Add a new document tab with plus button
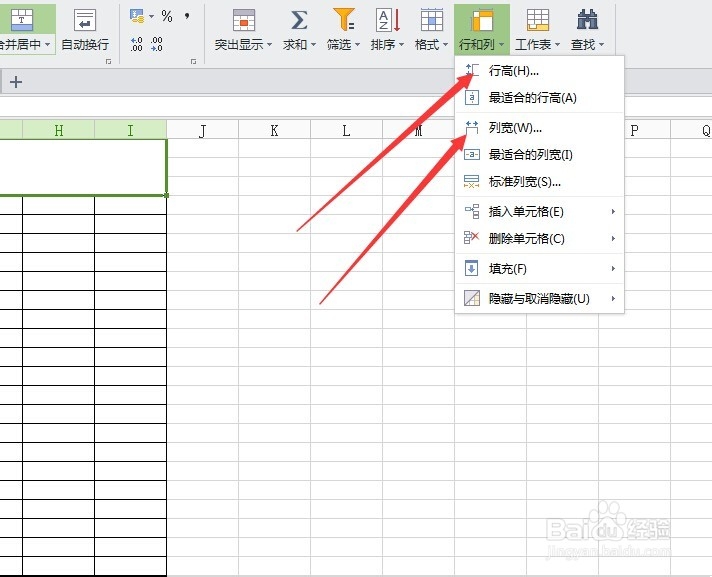The height and width of the screenshot is (577, 712). (x=16, y=82)
